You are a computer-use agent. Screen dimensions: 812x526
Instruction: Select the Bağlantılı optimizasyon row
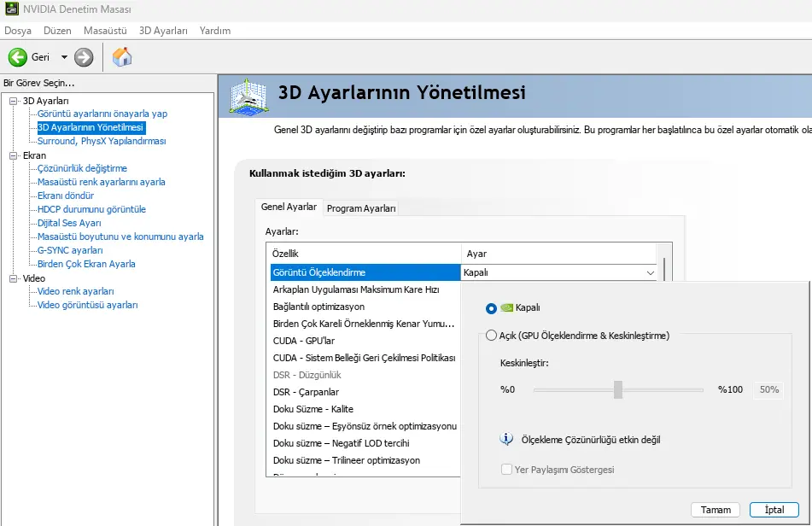pyautogui.click(x=365, y=307)
